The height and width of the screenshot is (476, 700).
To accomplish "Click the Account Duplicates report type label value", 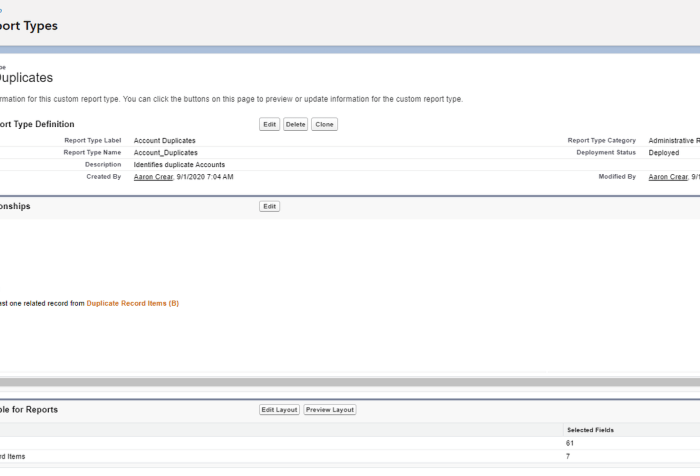I will coord(164,141).
